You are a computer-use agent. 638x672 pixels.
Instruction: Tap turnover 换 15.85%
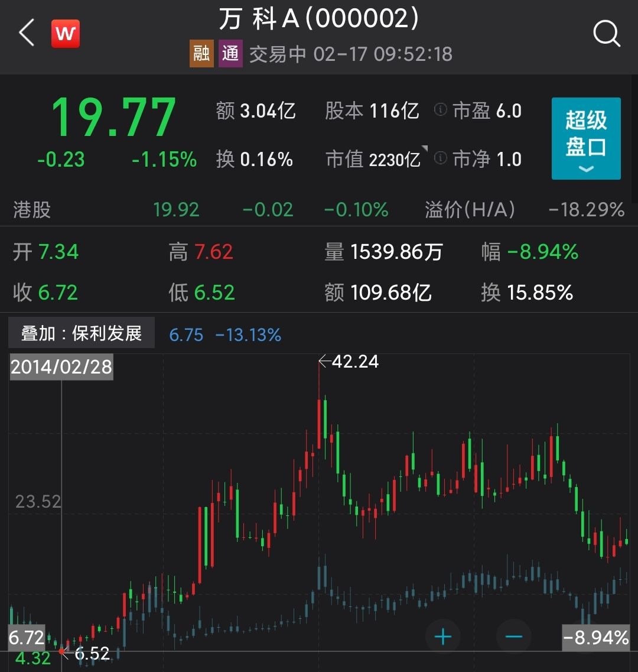click(527, 293)
